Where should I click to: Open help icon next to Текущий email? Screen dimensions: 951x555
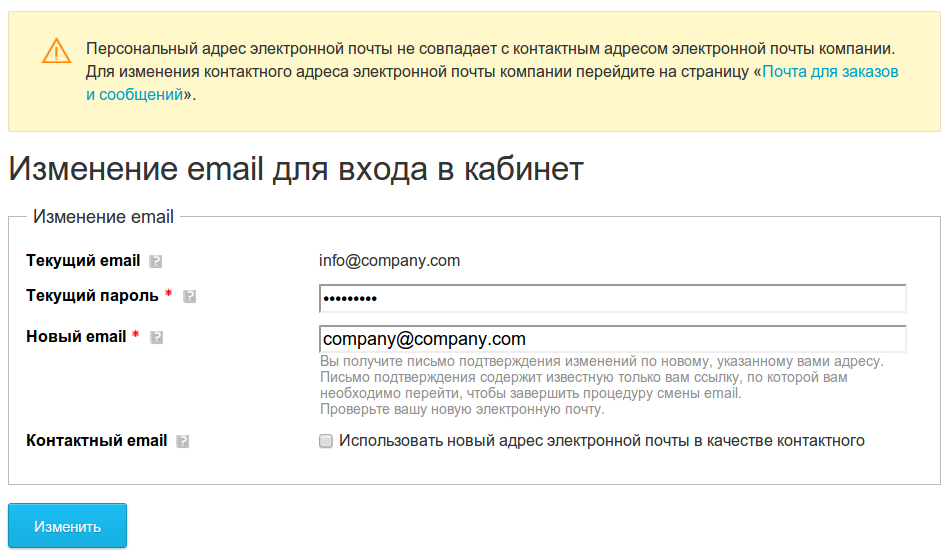tap(156, 261)
